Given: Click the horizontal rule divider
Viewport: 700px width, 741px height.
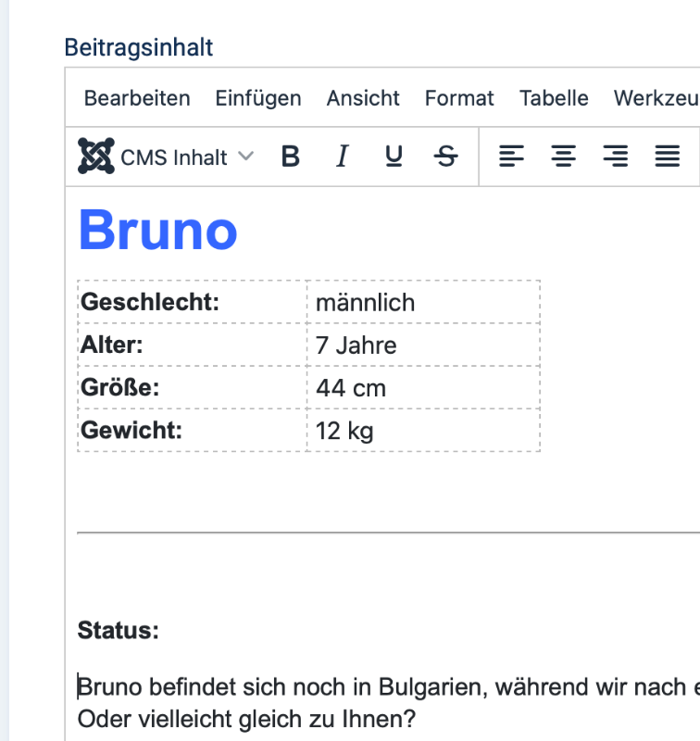Looking at the screenshot, I should click(388, 533).
